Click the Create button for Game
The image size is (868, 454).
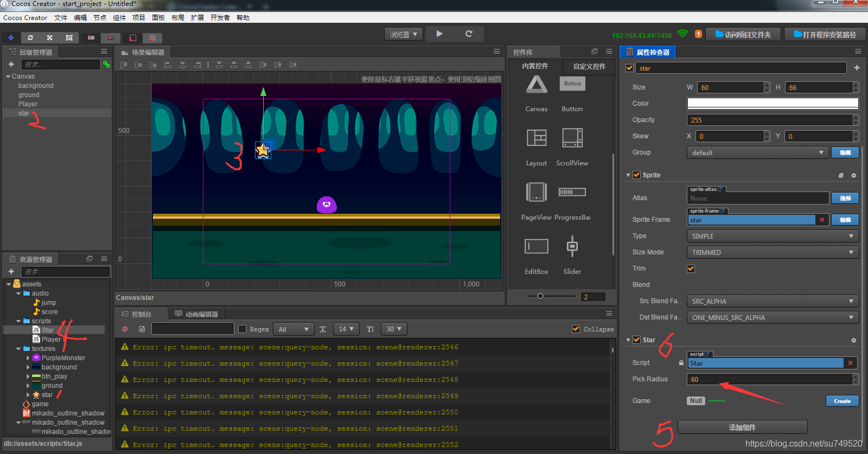843,401
